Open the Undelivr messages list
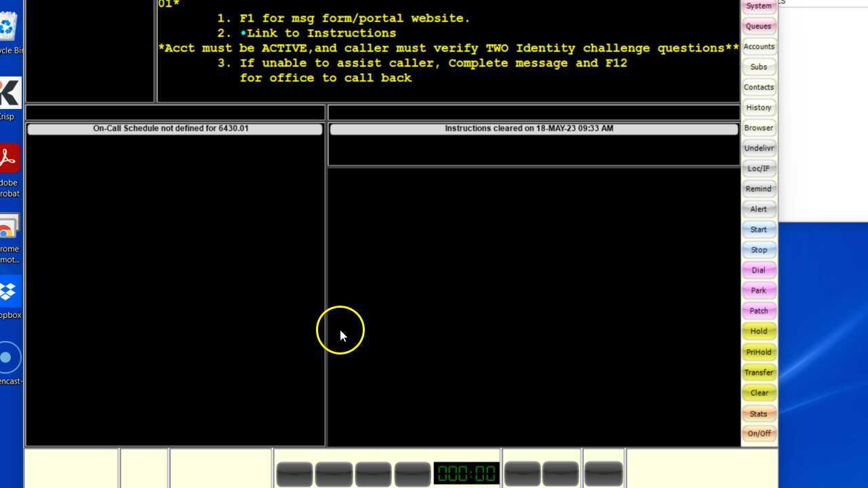This screenshot has height=488, width=868. coord(758,148)
